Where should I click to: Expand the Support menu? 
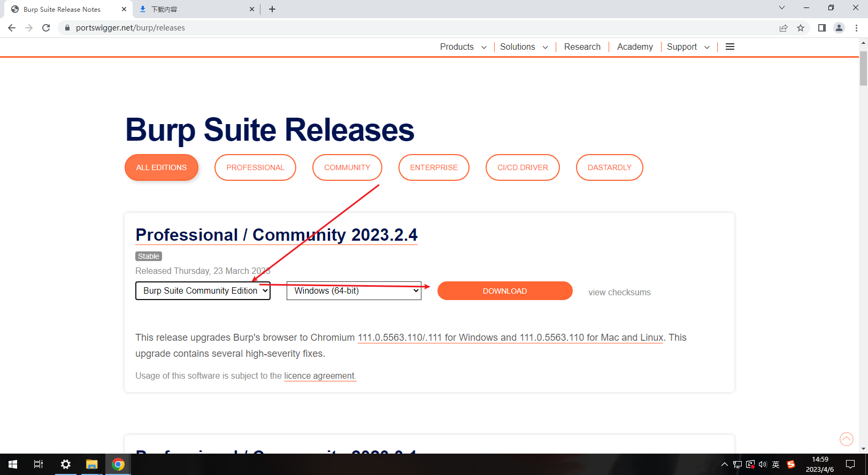point(688,47)
